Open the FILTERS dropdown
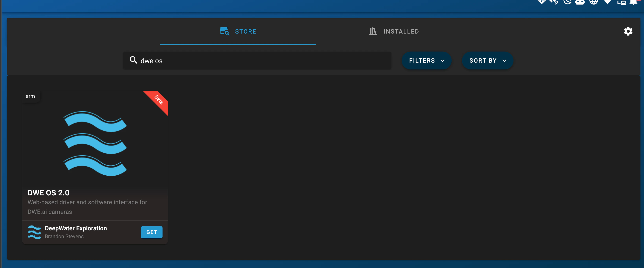The width and height of the screenshot is (644, 268). [x=426, y=60]
